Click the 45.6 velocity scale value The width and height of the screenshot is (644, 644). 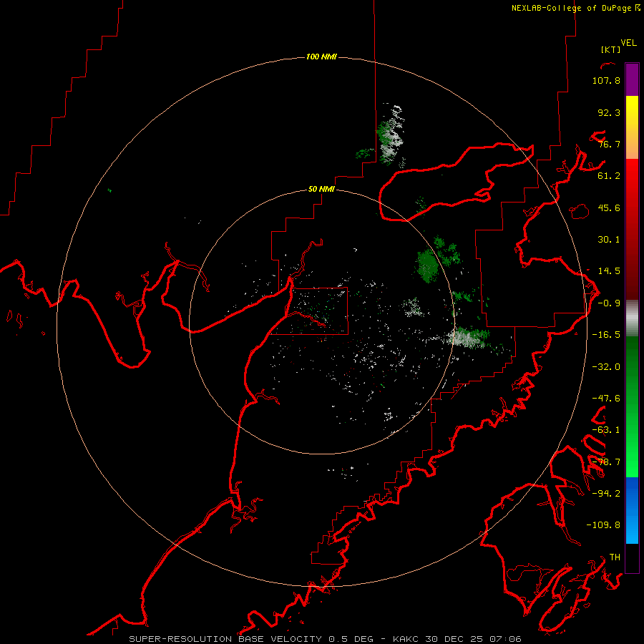(x=609, y=208)
